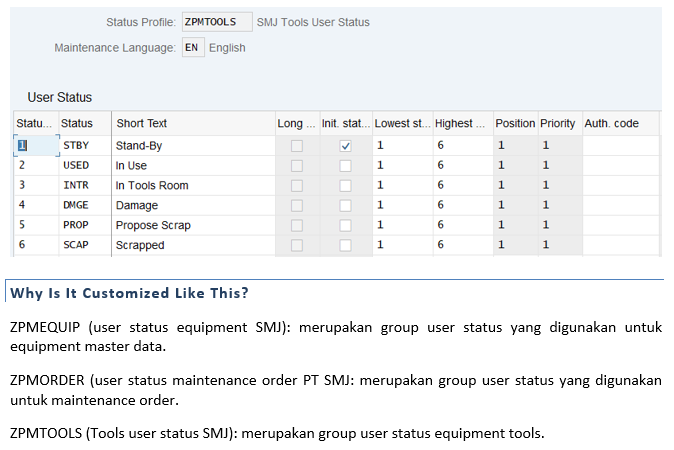Uncheck the Initial status checkbox for Stand-By
Image resolution: width=674 pixels, height=450 pixels.
pos(345,146)
